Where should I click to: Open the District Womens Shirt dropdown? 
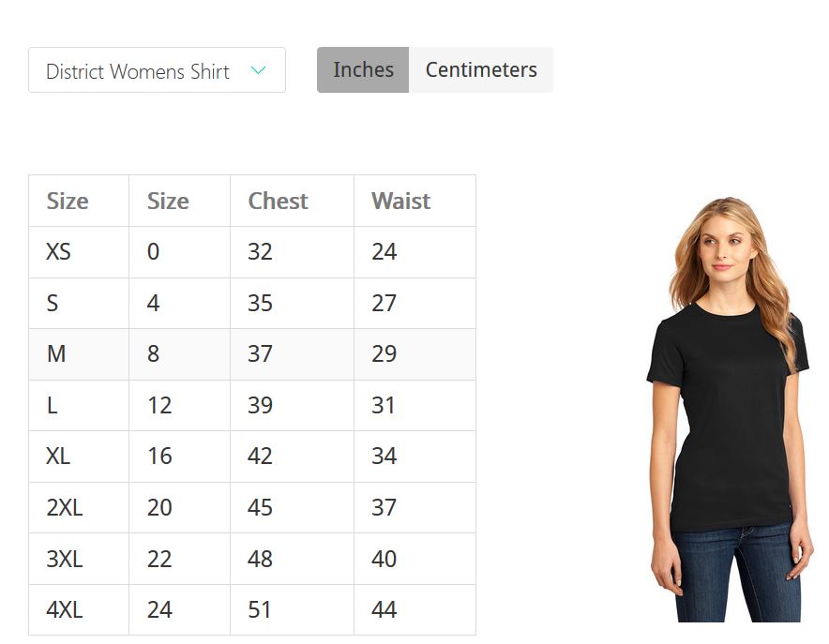coord(157,69)
